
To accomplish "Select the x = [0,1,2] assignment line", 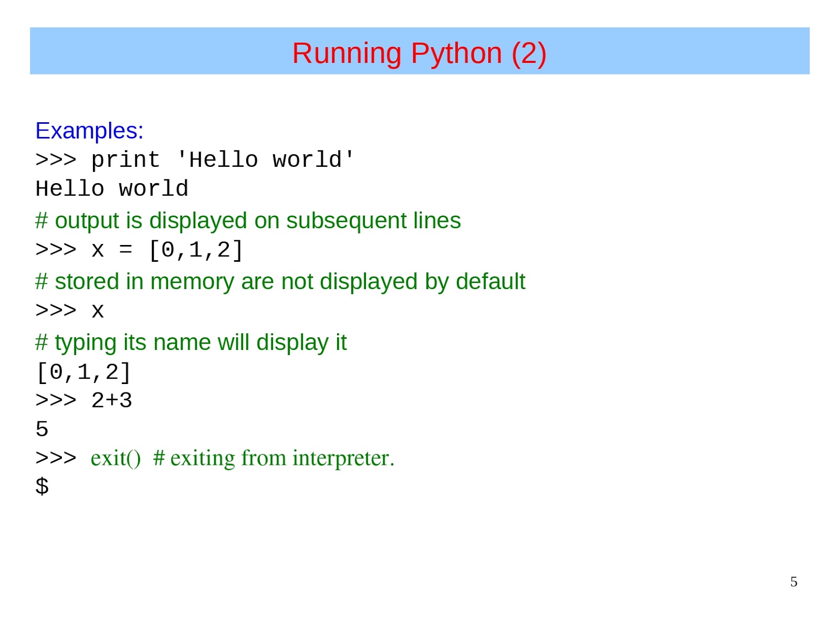I will tap(138, 250).
